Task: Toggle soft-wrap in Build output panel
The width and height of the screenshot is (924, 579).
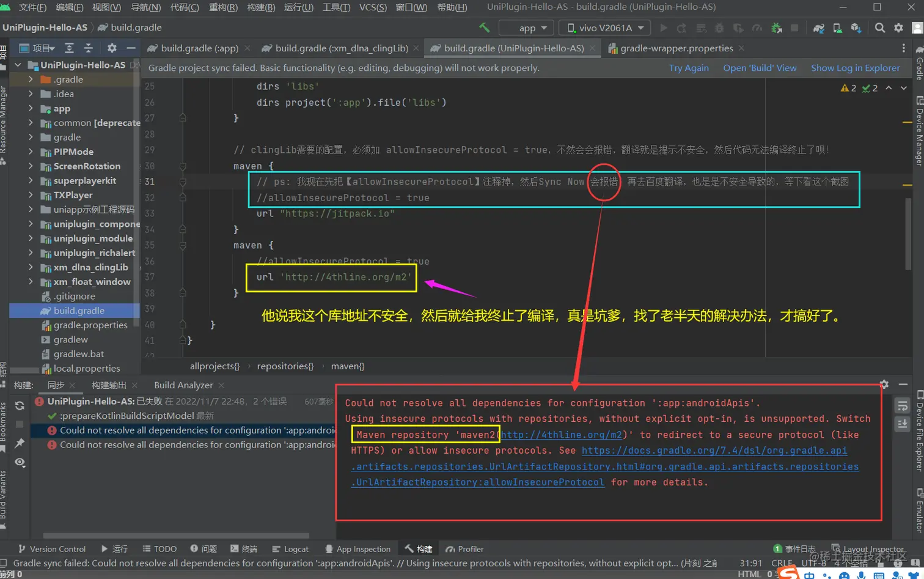Action: (x=903, y=406)
